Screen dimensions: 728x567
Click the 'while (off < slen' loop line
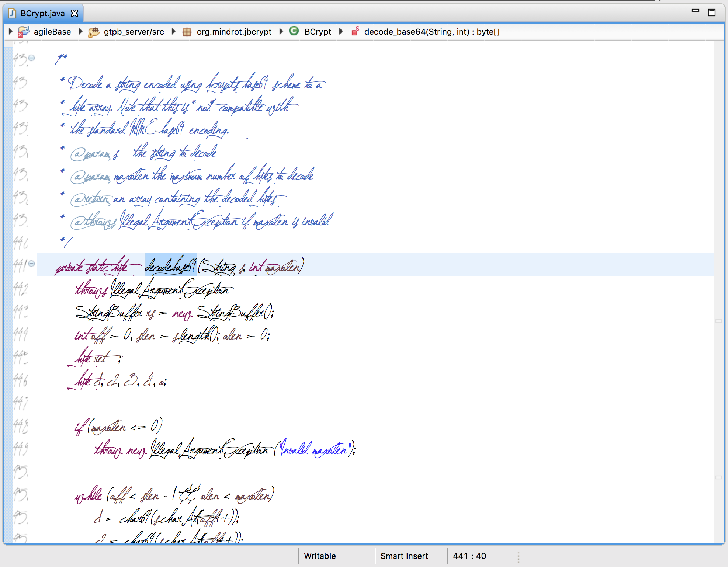[x=174, y=494]
